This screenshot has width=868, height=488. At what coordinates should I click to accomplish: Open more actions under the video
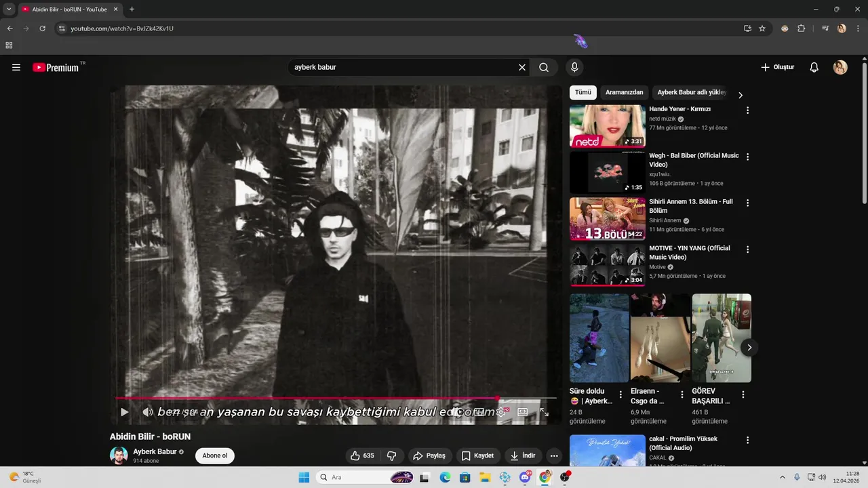click(x=554, y=455)
